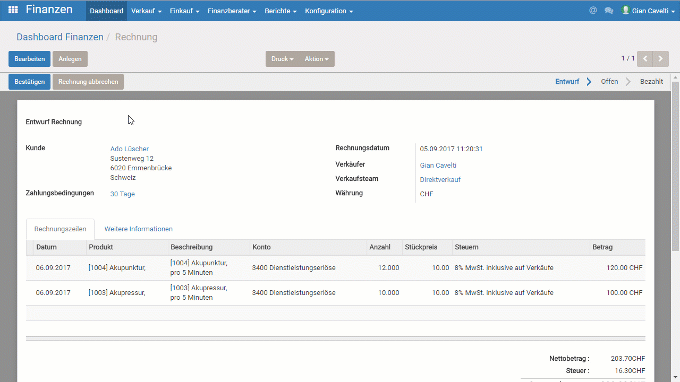Open the Aktion dropdown
The height and width of the screenshot is (382, 680).
click(317, 59)
